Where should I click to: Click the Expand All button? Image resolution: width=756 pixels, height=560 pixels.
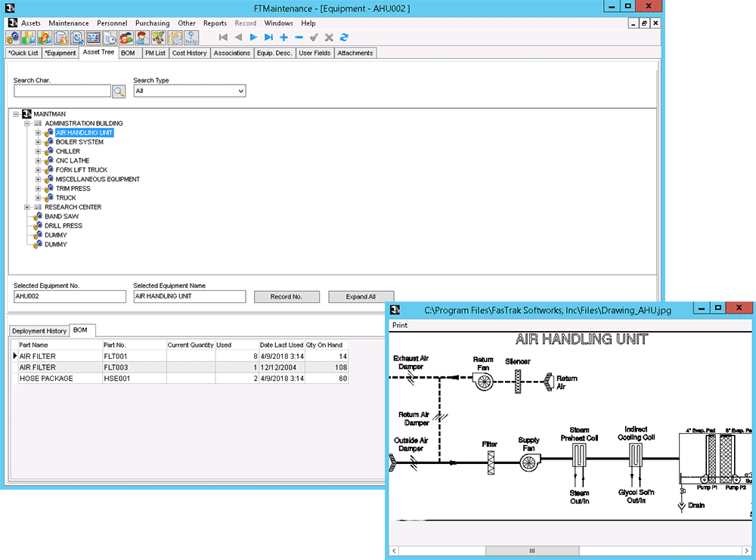pyautogui.click(x=361, y=297)
